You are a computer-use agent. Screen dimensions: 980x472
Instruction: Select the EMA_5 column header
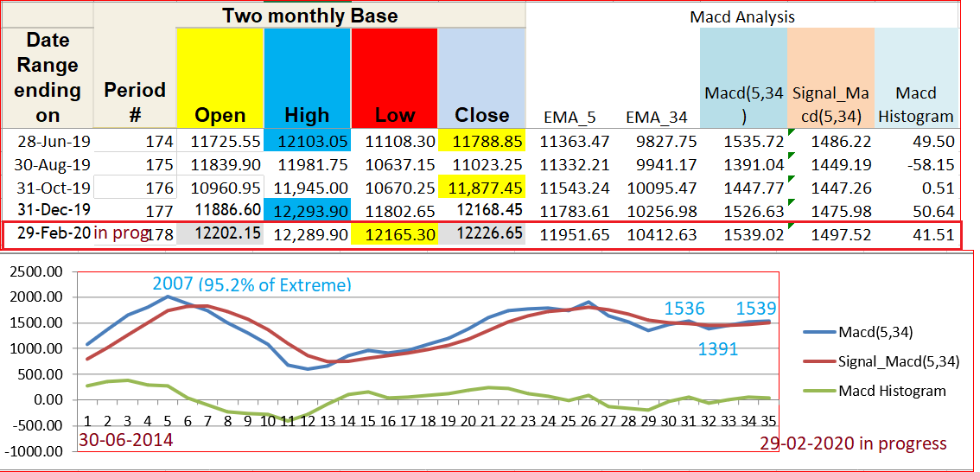click(570, 117)
